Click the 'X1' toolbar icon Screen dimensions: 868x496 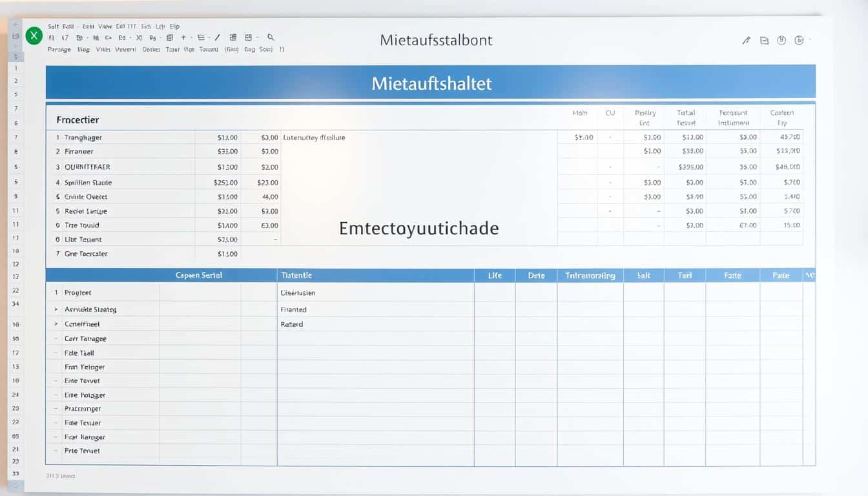[139, 37]
